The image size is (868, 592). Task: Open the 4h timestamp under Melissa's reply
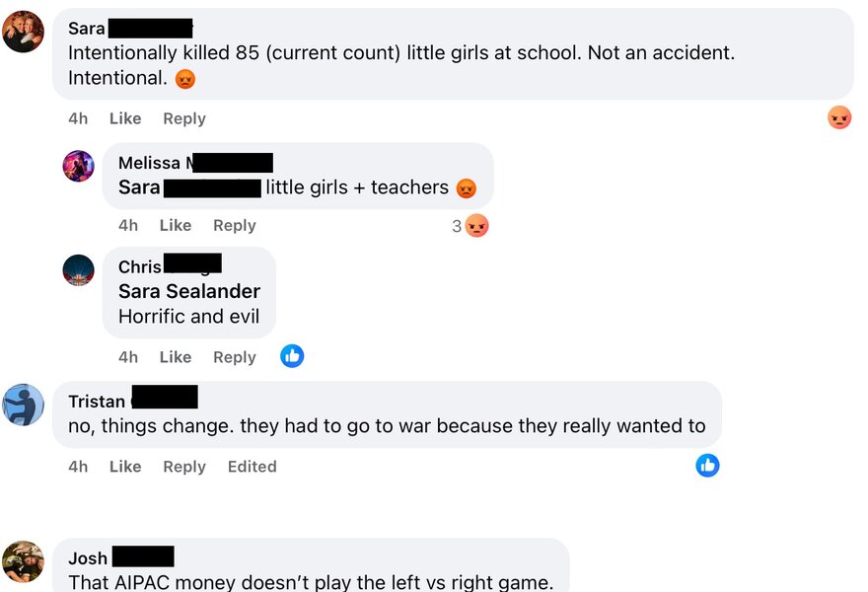pos(128,225)
